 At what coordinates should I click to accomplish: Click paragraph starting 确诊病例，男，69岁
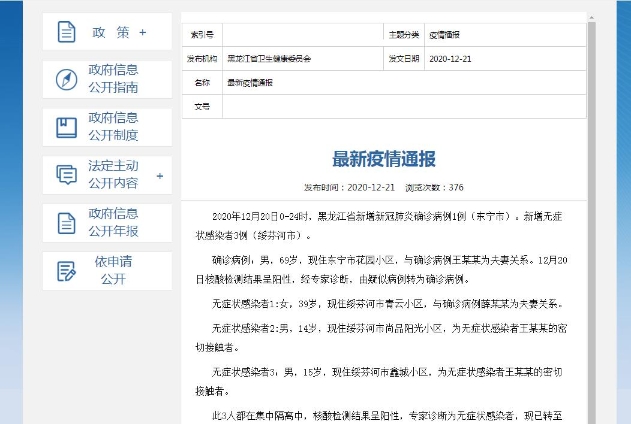[381, 270]
